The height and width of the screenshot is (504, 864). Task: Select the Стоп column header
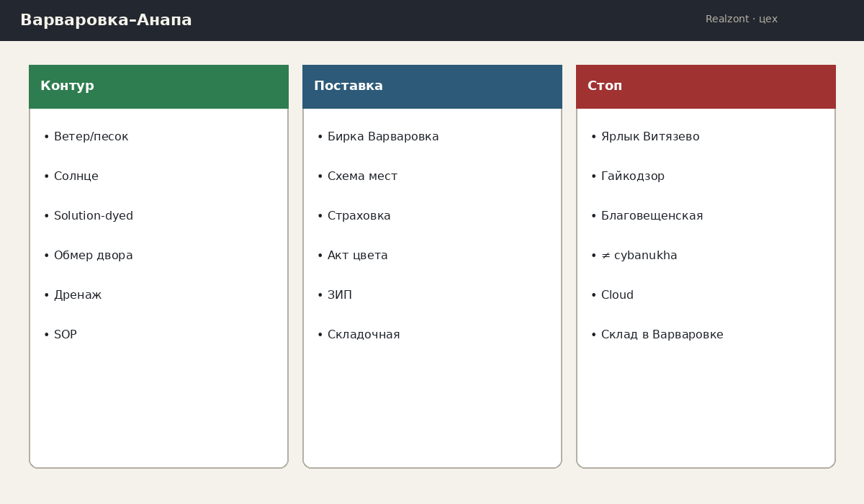(706, 86)
